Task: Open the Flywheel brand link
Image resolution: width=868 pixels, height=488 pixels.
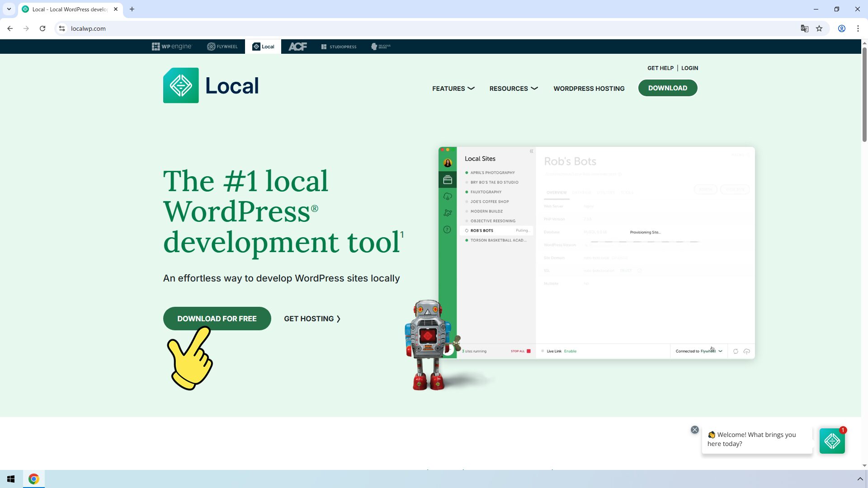Action: click(222, 47)
